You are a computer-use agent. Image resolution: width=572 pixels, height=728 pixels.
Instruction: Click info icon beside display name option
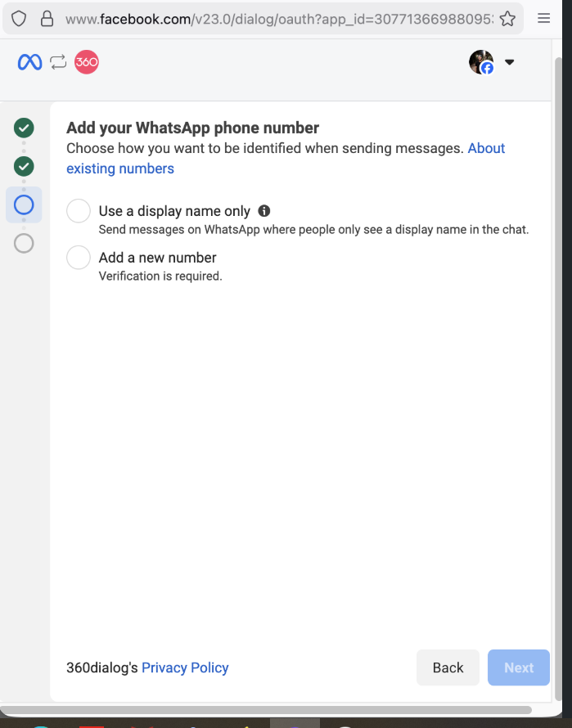[x=264, y=211]
